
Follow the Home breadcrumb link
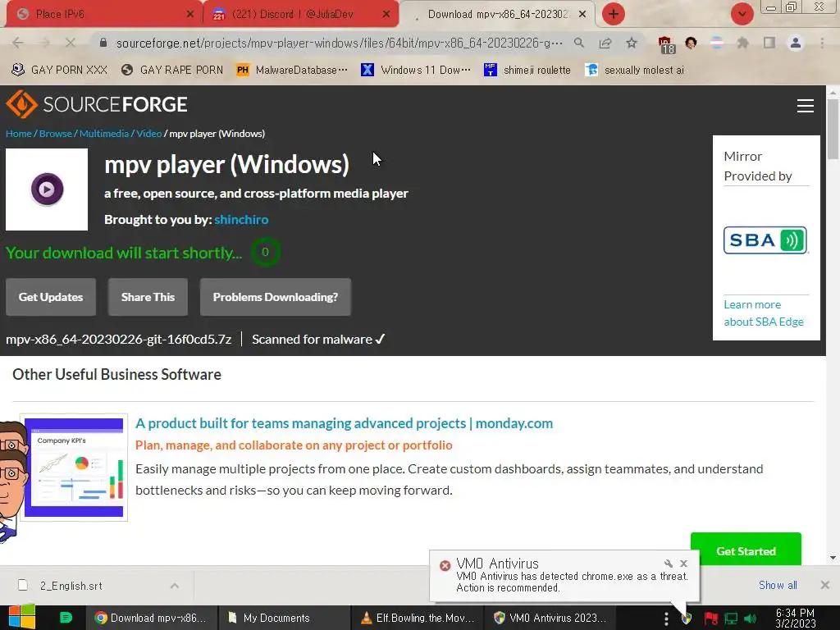tap(19, 134)
